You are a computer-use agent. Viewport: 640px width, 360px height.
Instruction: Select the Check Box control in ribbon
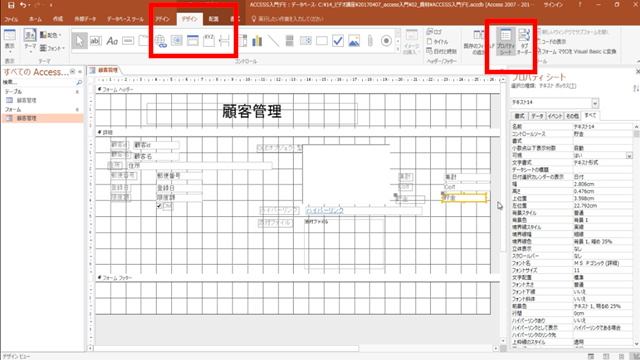pos(338,41)
